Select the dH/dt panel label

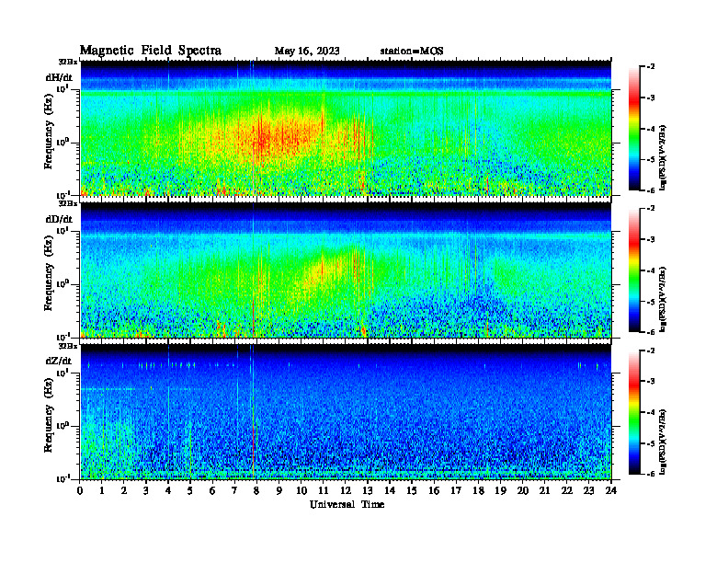click(59, 77)
